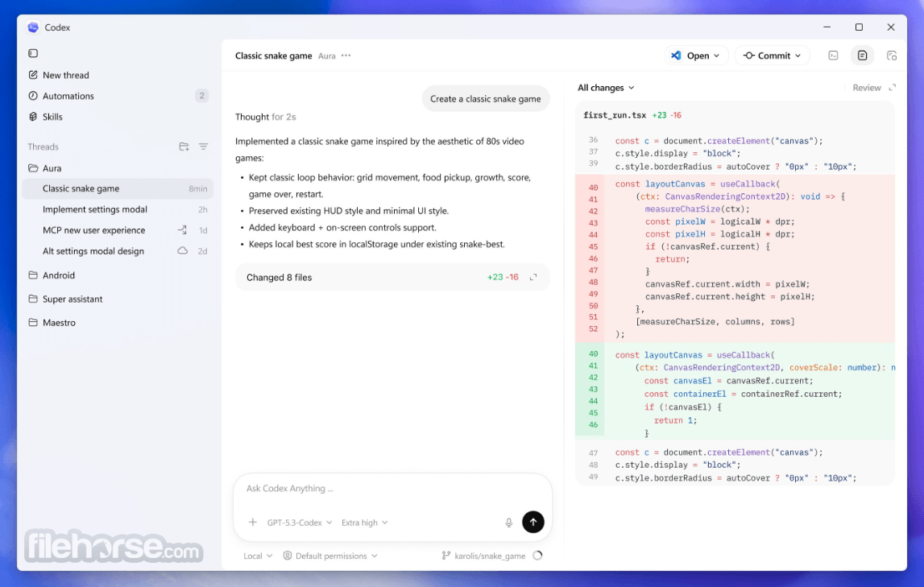
Task: Click the handoff icon on MCP thread
Action: [182, 230]
